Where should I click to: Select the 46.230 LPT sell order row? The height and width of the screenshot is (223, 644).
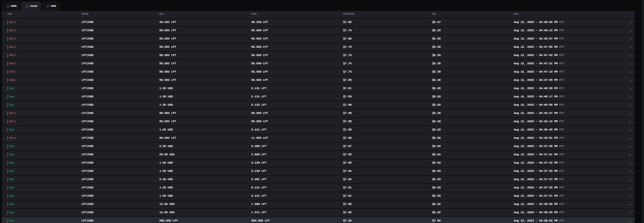click(x=167, y=22)
